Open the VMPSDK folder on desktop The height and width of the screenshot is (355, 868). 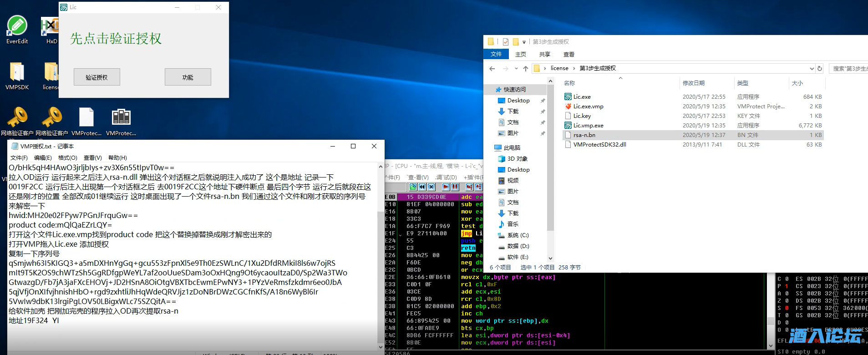(17, 76)
